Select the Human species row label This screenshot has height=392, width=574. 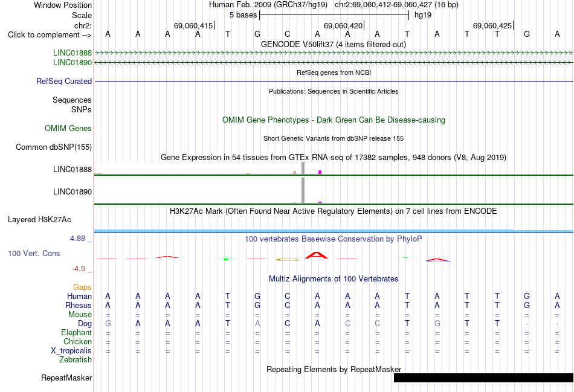tap(79, 296)
